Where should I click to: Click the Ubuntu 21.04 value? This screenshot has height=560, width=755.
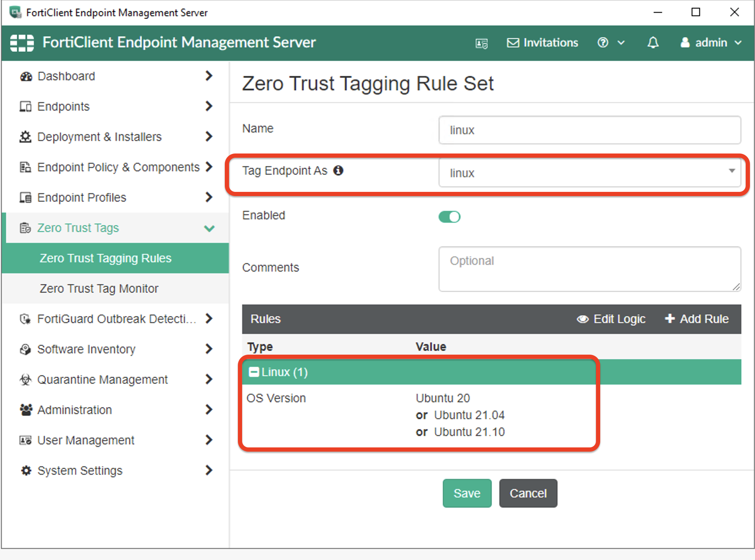[469, 415]
